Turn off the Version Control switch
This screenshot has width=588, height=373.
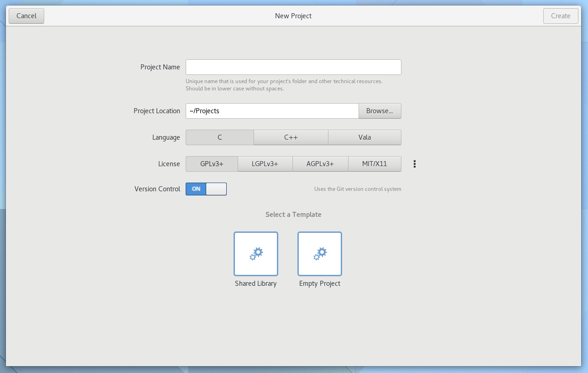(x=206, y=189)
